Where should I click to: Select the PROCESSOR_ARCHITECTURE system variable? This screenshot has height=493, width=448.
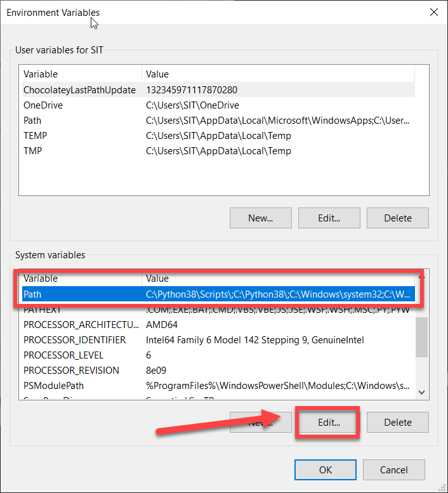coord(218,325)
